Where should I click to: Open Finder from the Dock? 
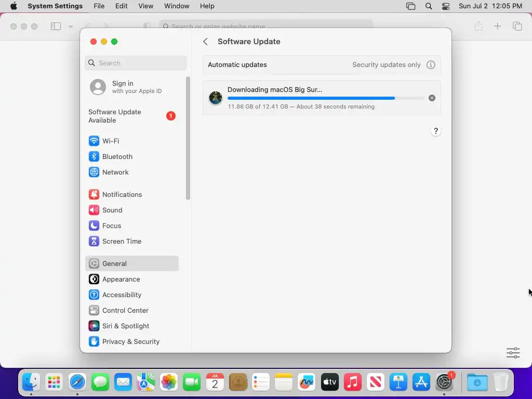[31, 382]
